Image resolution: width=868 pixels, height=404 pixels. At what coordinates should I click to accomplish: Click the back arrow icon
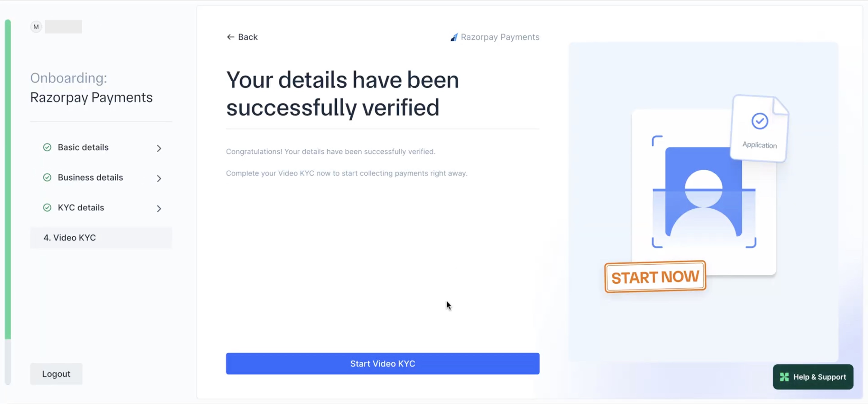(231, 37)
